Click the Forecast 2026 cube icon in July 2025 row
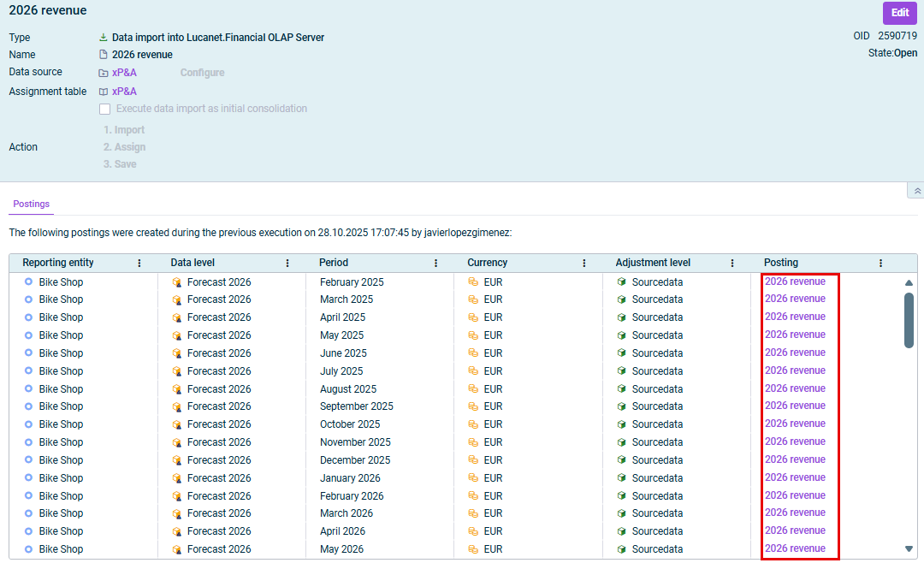This screenshot has height=569, width=924. [176, 371]
